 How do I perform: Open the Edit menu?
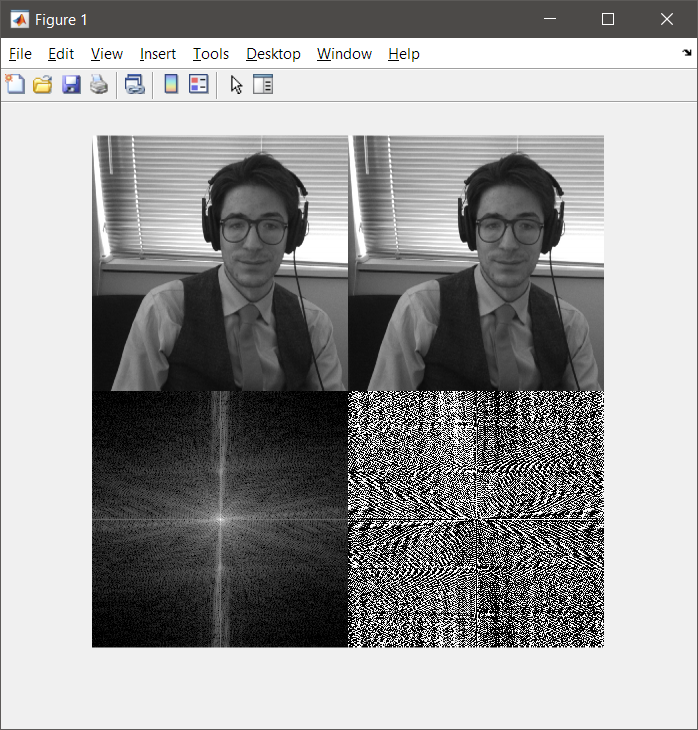(x=61, y=54)
